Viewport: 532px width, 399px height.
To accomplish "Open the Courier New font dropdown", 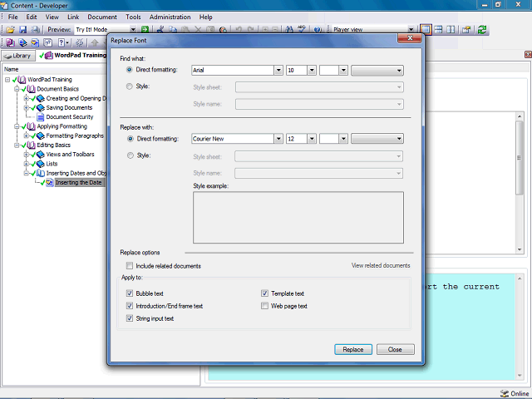I will pyautogui.click(x=278, y=139).
